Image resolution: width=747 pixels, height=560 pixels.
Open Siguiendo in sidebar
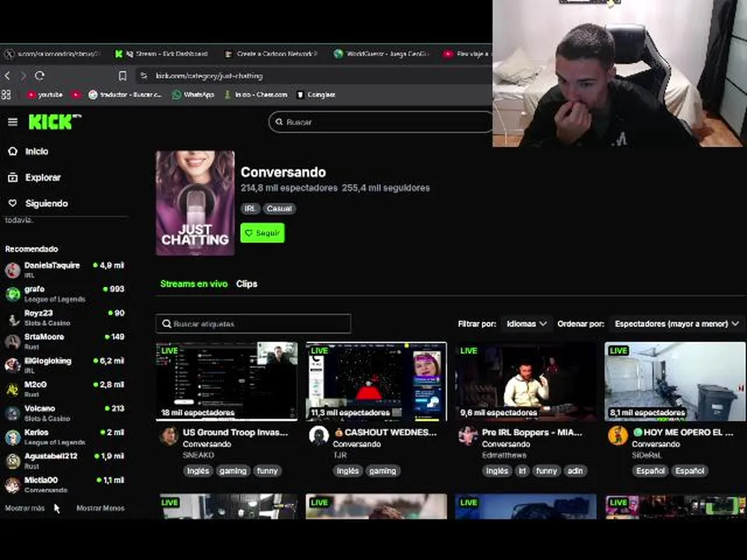47,203
